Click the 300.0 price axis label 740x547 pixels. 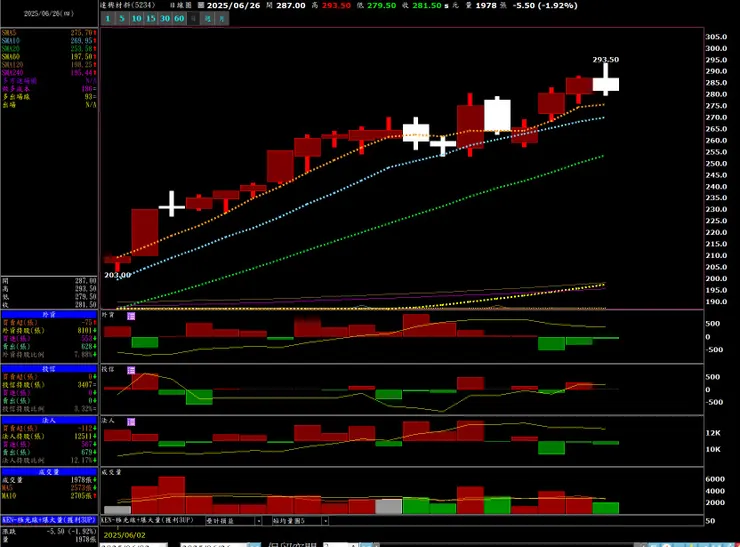point(716,48)
